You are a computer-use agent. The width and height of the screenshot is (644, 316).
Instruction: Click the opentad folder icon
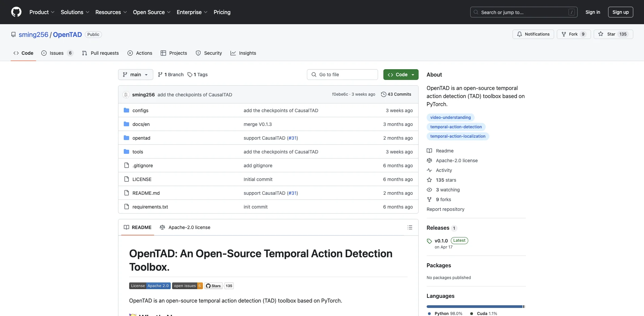(x=126, y=138)
